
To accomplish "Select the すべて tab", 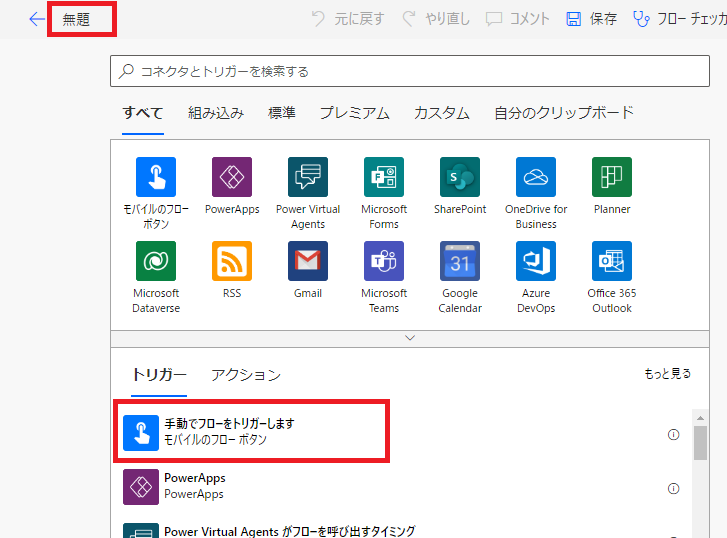I will click(x=143, y=113).
